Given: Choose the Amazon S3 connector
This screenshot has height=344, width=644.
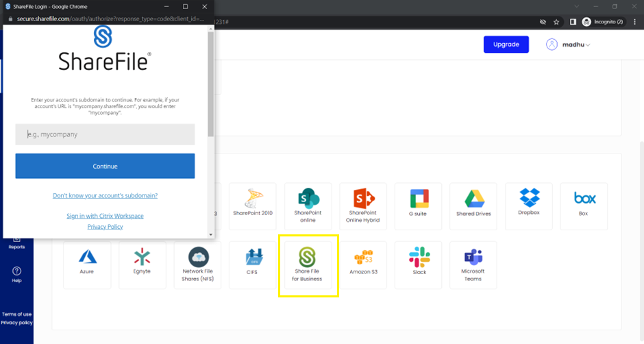Looking at the screenshot, I should [363, 265].
